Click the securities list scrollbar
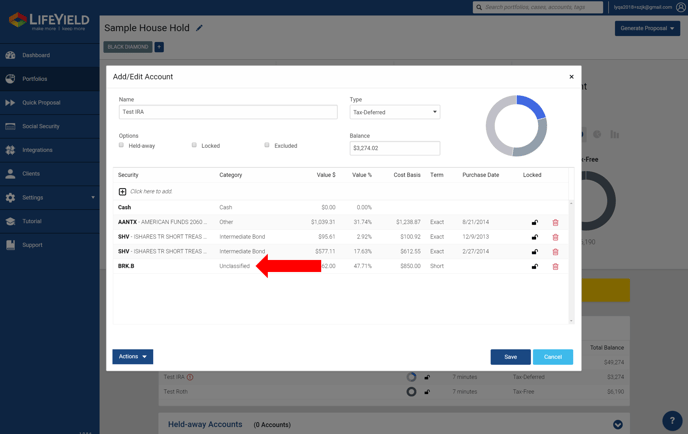Viewport: 688px width, 434px height. (571, 262)
